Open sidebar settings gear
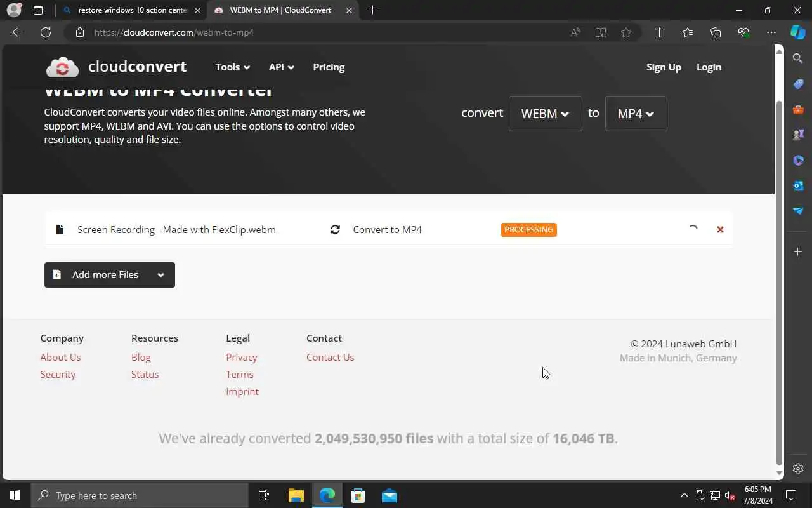812x508 pixels. coord(798,469)
